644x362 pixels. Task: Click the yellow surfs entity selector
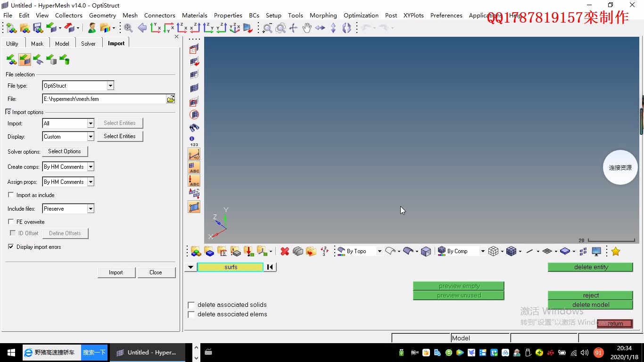point(231,267)
